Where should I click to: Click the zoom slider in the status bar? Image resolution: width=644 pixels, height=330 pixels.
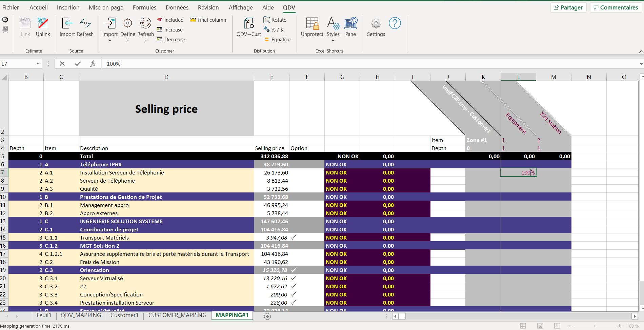(595, 326)
